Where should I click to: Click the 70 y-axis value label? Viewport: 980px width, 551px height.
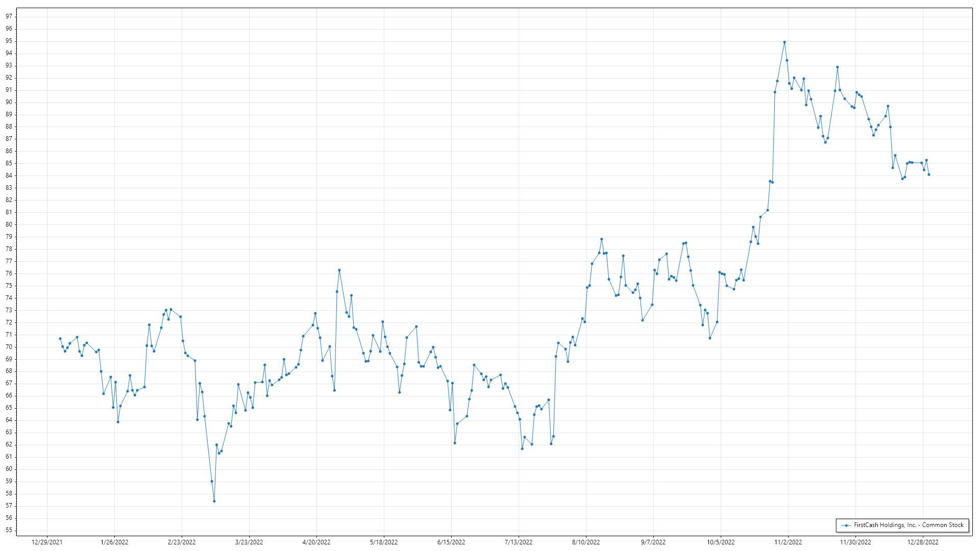[x=9, y=347]
